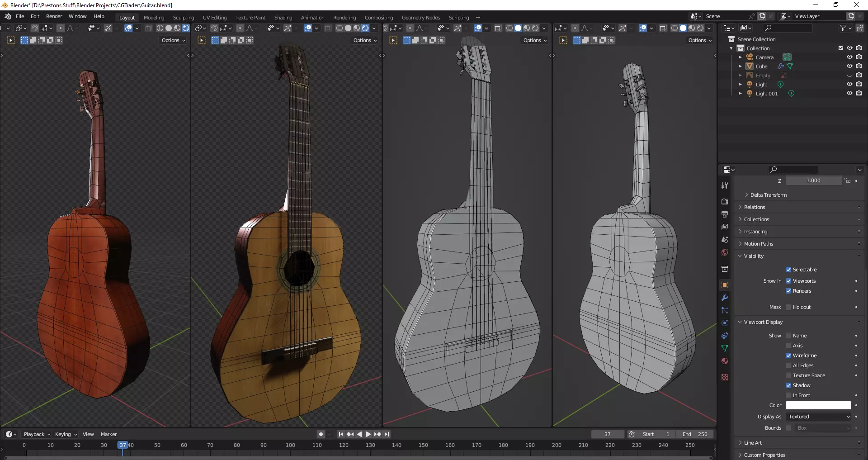The height and width of the screenshot is (460, 868).
Task: Open the Scene properties tab
Action: pyautogui.click(x=725, y=239)
